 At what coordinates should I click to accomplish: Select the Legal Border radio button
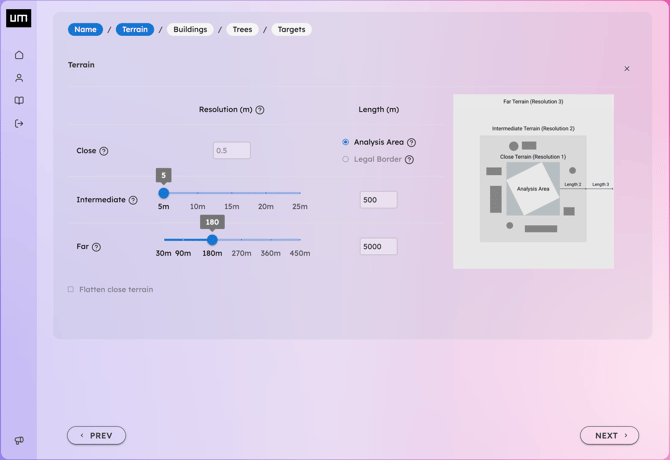(x=346, y=159)
